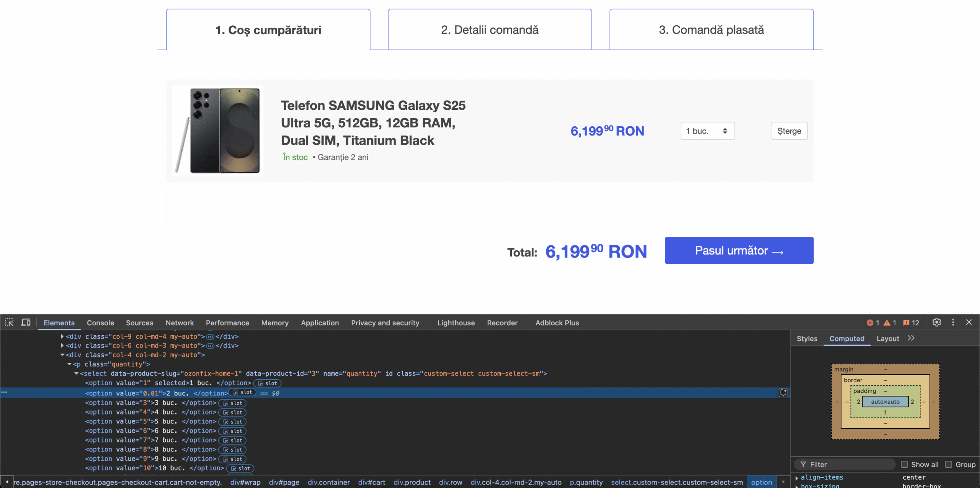980x488 pixels.
Task: Click the row actions dots beside selected option
Action: (4, 393)
